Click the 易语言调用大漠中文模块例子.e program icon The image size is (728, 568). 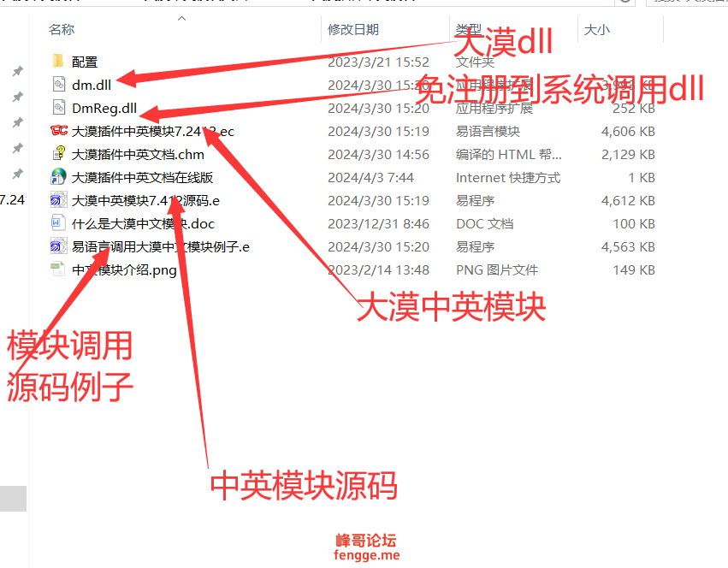coord(58,246)
